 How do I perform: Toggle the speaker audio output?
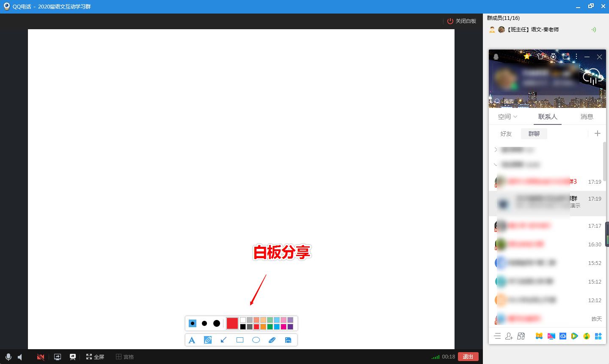(x=20, y=356)
